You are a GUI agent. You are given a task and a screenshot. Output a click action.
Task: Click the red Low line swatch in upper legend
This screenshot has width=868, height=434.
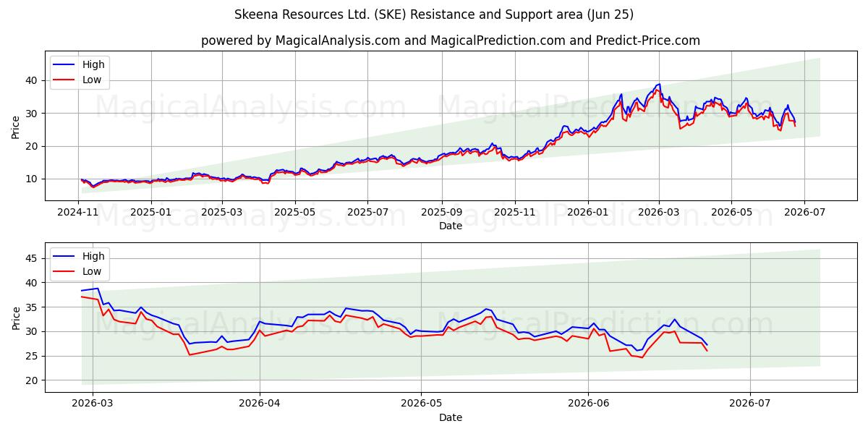click(x=65, y=81)
